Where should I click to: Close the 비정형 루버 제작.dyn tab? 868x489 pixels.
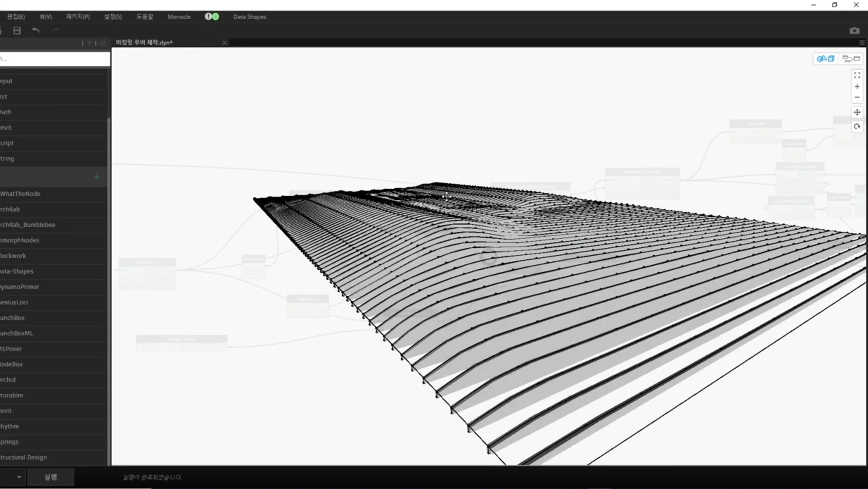(225, 43)
